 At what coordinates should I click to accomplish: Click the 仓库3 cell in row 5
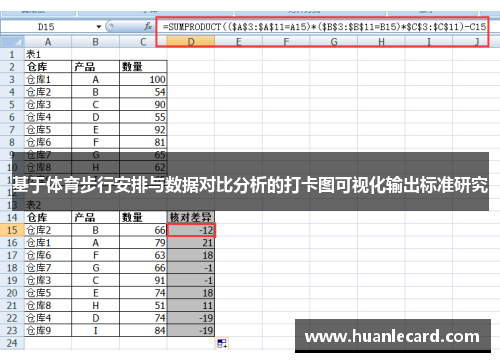click(48, 104)
